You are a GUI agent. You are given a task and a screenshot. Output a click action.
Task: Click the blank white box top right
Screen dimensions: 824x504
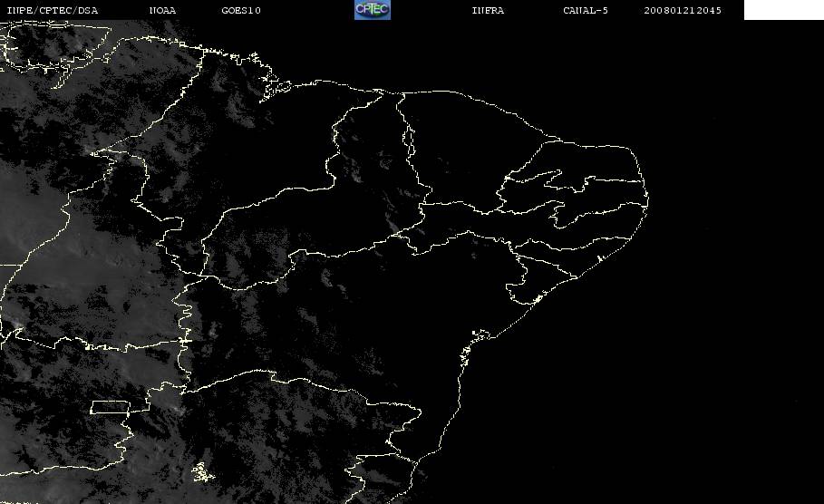click(x=783, y=9)
